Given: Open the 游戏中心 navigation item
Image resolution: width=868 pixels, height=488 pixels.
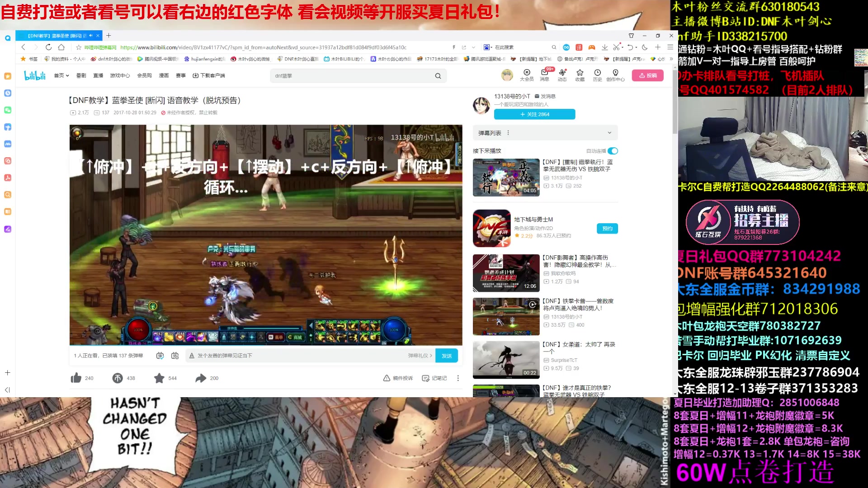Looking at the screenshot, I should point(119,75).
